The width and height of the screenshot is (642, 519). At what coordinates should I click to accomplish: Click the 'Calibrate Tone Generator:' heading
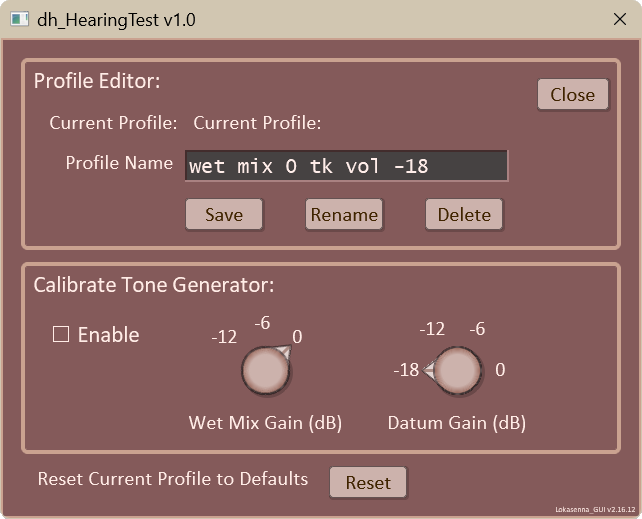click(x=154, y=285)
